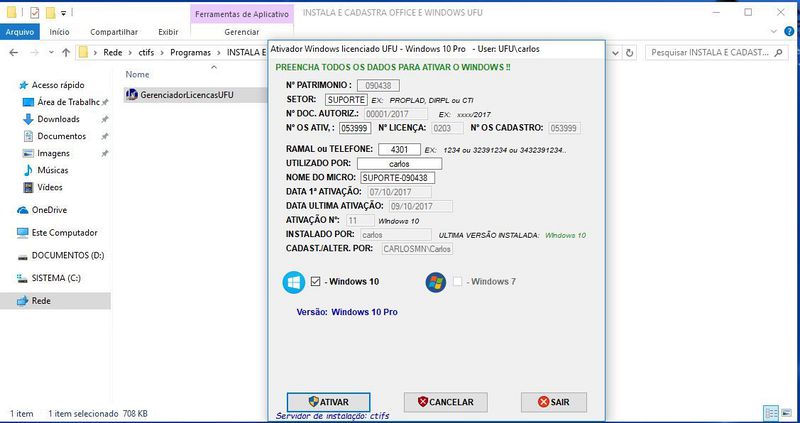Click ctifs in the address path
The width and height of the screenshot is (800, 423).
pyautogui.click(x=146, y=53)
